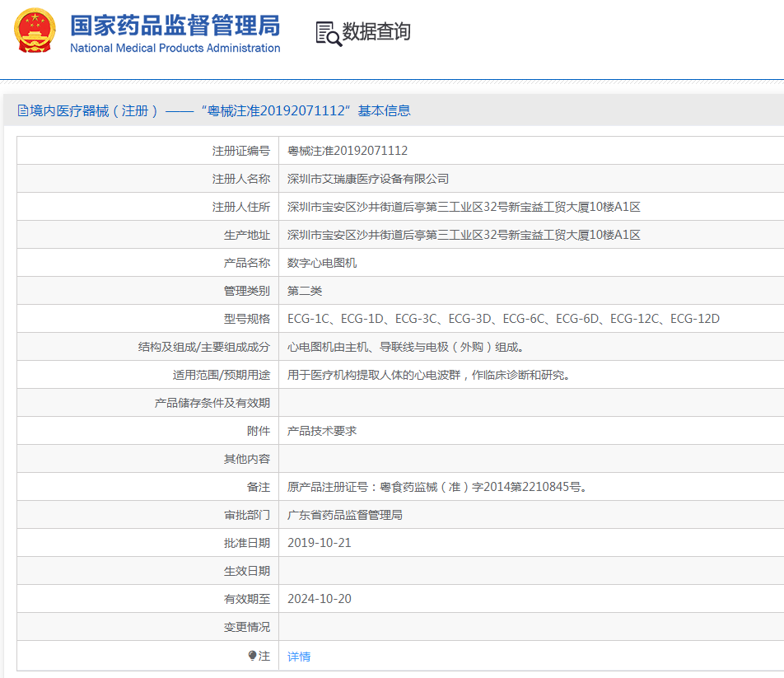Viewport: 784px width, 678px height.
Task: Click remark text 原产品注册证号
Action: tap(437, 487)
